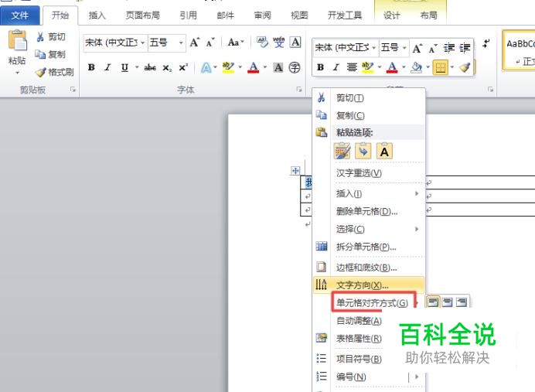Toggle Italic on the mini toolbar
The width and height of the screenshot is (535, 392).
click(x=336, y=67)
